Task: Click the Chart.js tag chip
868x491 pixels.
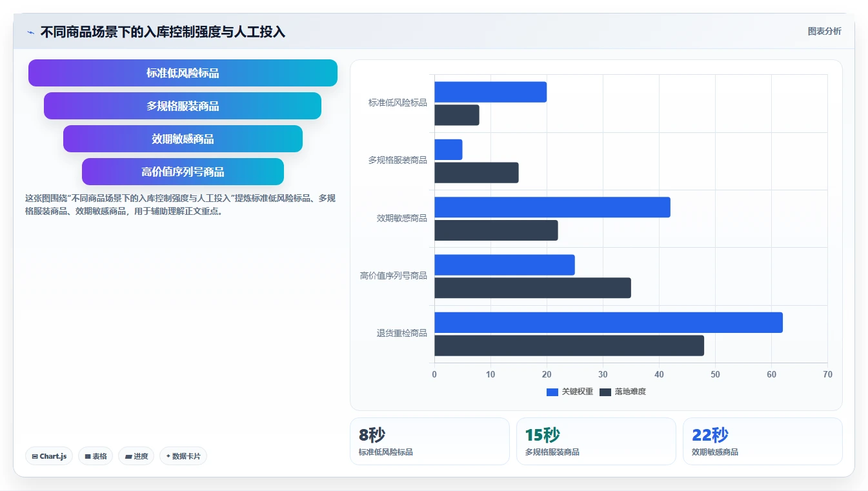Action: pos(49,456)
